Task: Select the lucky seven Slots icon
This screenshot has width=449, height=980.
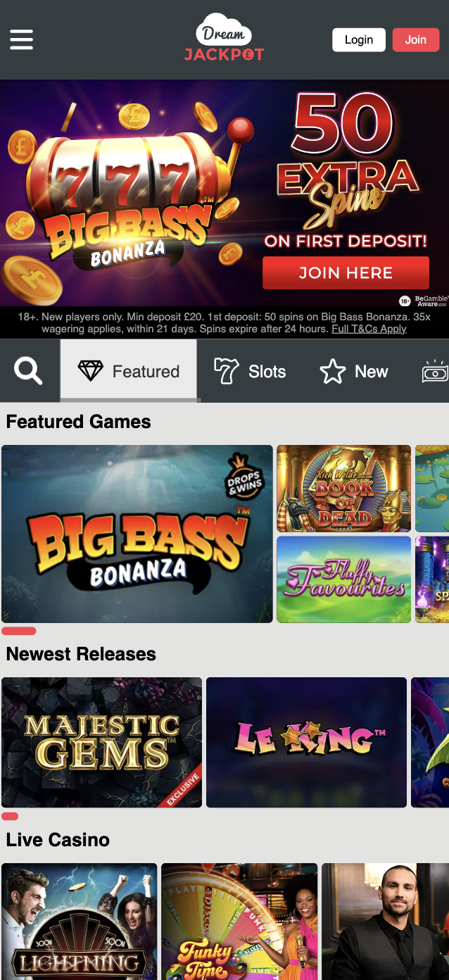Action: 226,371
